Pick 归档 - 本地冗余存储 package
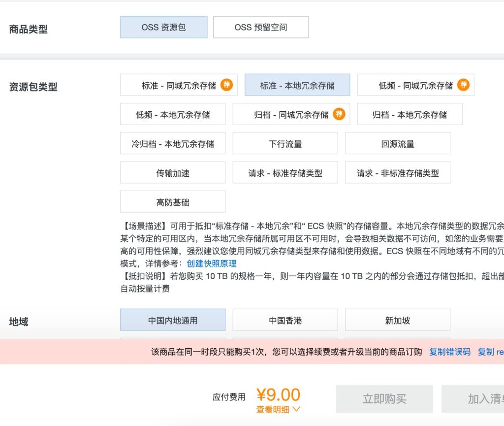 pos(409,114)
